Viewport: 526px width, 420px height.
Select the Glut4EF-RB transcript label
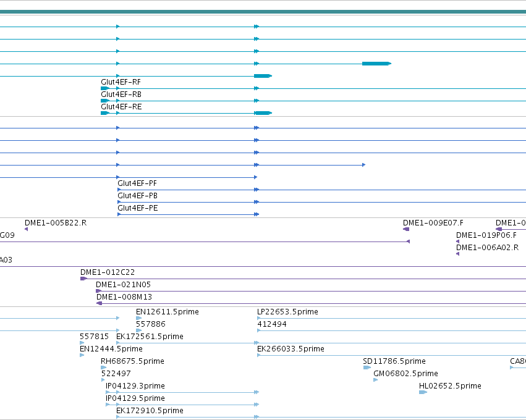(x=121, y=94)
